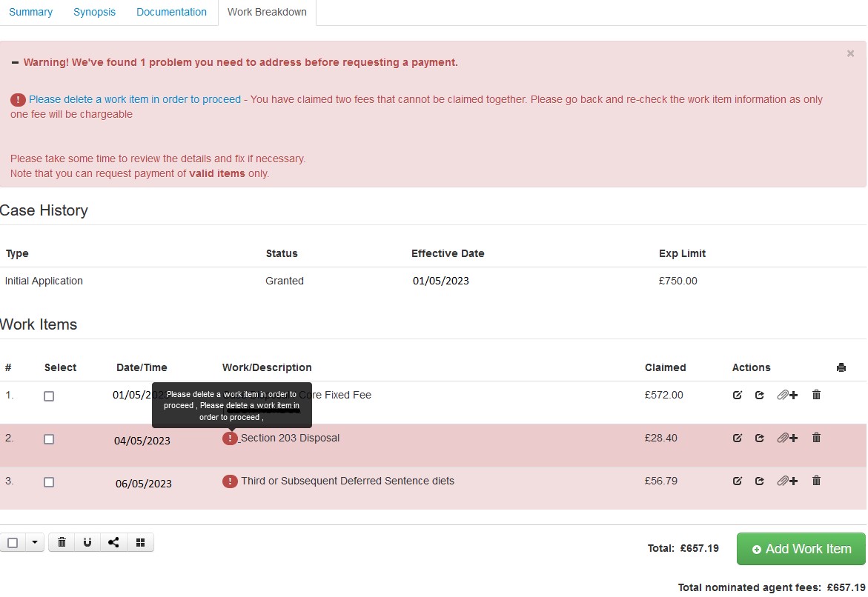Click the share icon in bottom toolbar
This screenshot has height=597, width=868.
point(113,542)
